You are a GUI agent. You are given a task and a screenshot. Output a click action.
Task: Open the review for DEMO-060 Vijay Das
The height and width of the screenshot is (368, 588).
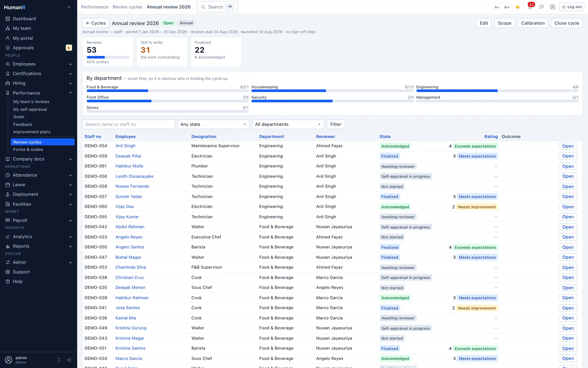[x=568, y=207]
